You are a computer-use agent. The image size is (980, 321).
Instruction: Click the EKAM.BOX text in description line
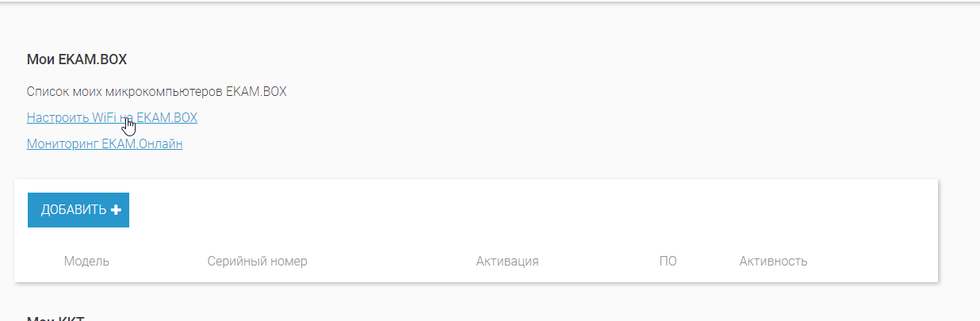click(x=256, y=91)
